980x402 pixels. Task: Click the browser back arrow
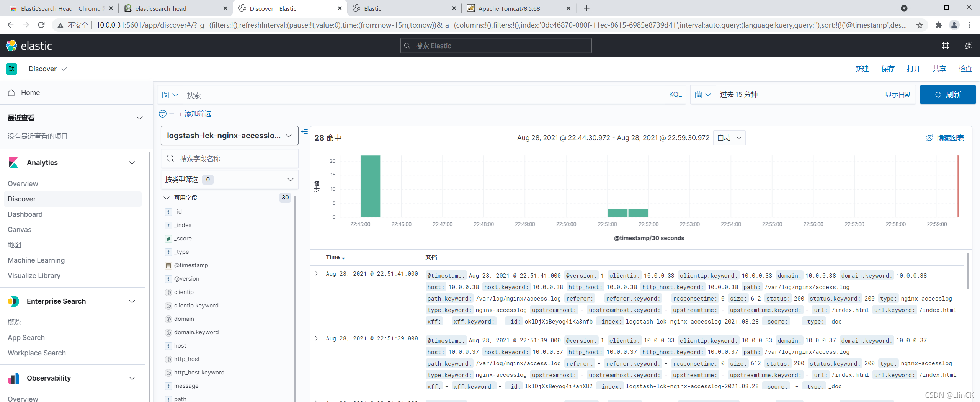10,25
